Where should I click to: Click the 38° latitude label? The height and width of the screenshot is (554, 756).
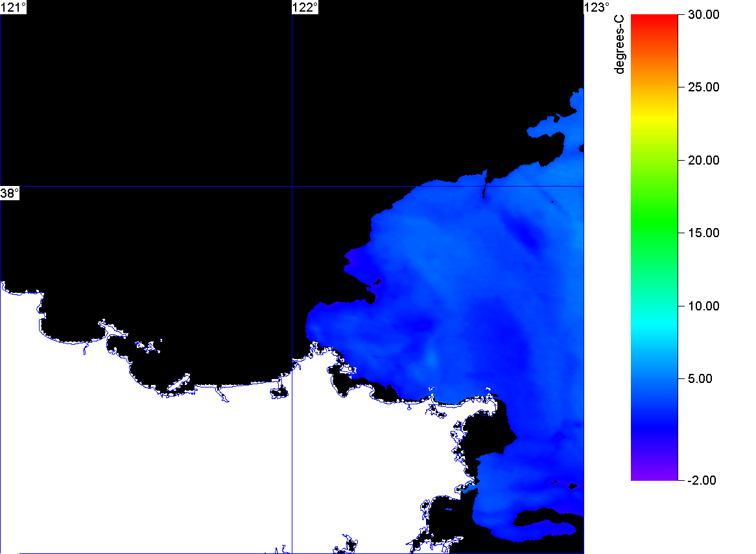(10, 193)
